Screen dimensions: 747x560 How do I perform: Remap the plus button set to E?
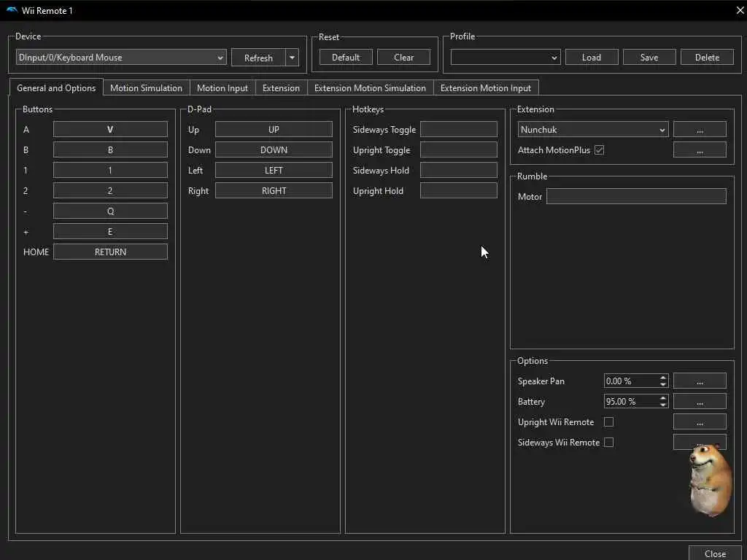point(110,231)
